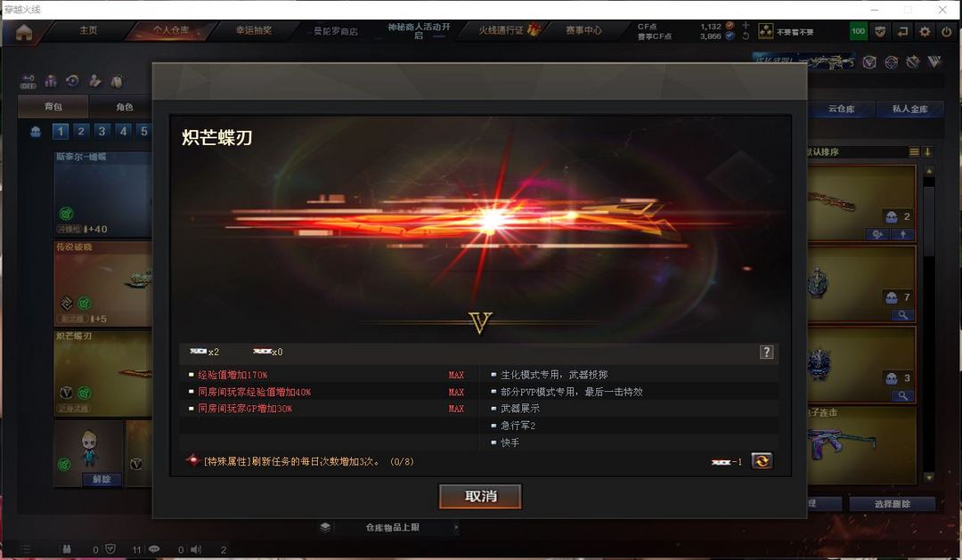Expand the 仓库物品上限 arrow
Screen dimensions: 962x560
(456, 527)
